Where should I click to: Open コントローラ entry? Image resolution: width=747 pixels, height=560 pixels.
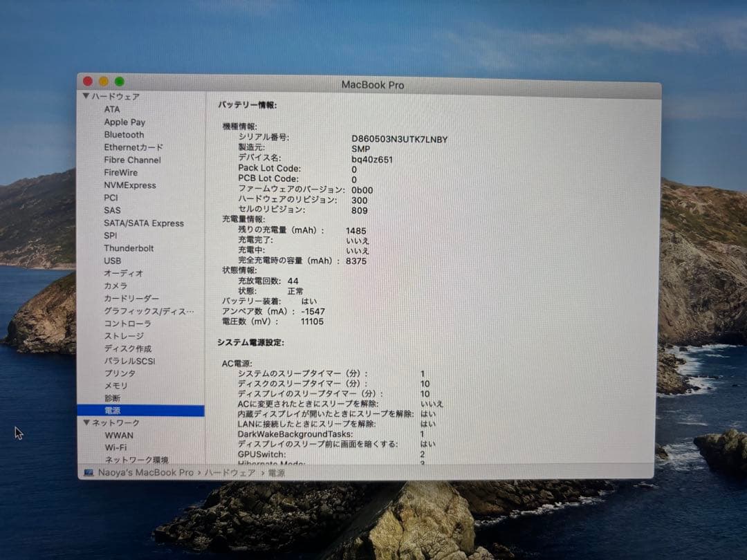tap(127, 324)
